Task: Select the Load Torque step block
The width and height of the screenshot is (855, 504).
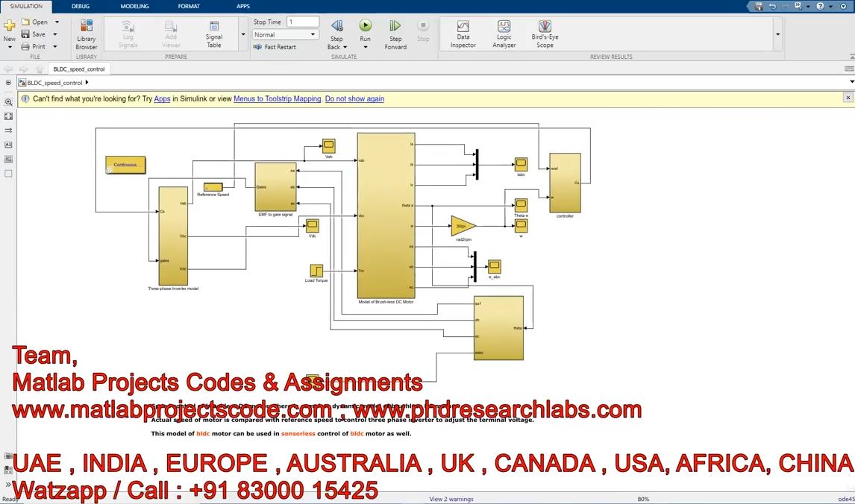Action: pyautogui.click(x=316, y=271)
